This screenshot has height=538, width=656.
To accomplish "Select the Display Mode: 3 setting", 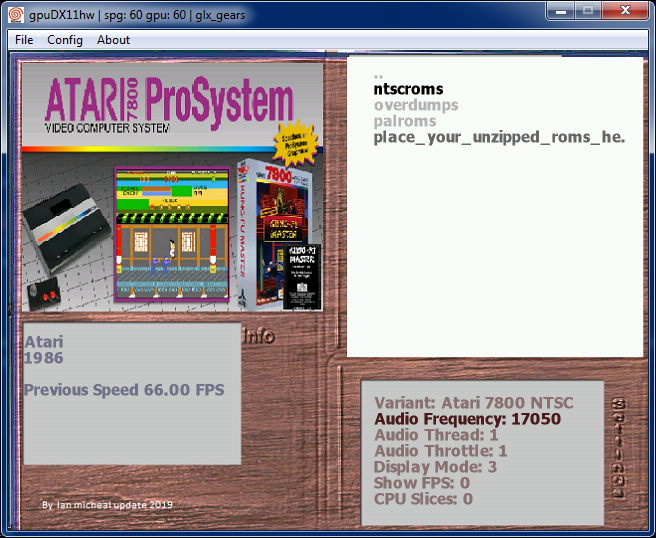I will (435, 467).
